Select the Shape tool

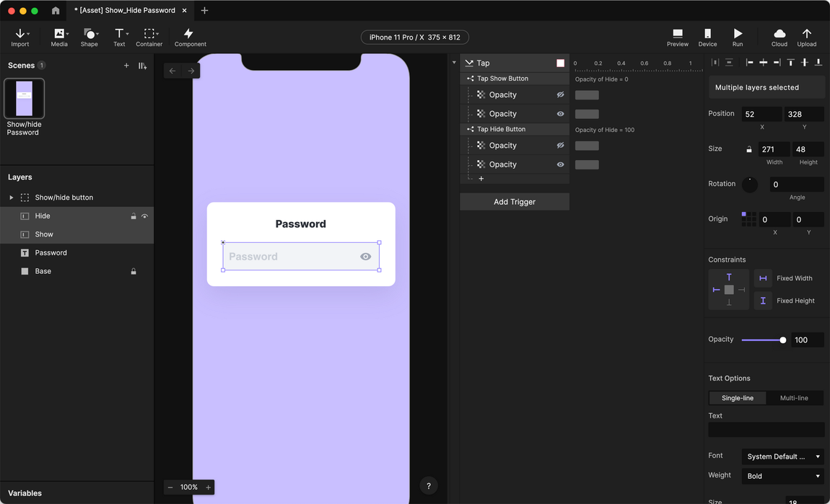pyautogui.click(x=89, y=37)
